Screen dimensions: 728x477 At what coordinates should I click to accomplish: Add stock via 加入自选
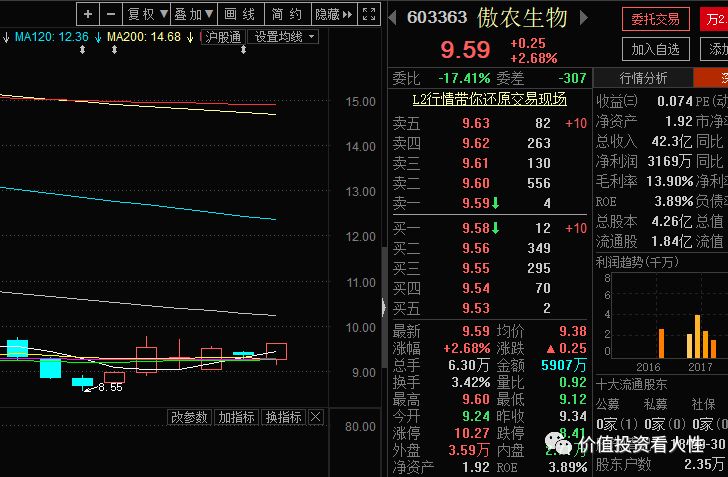[x=656, y=49]
